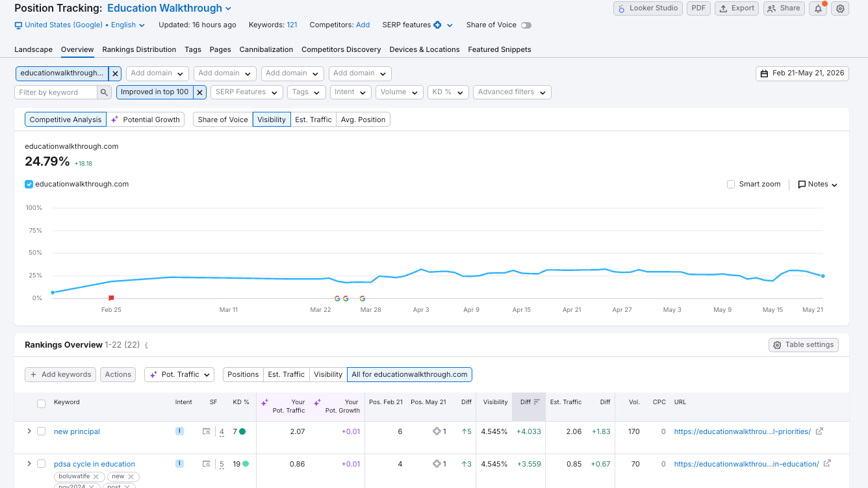Toggle the Share of Voice switch
This screenshot has width=868, height=488.
point(526,25)
